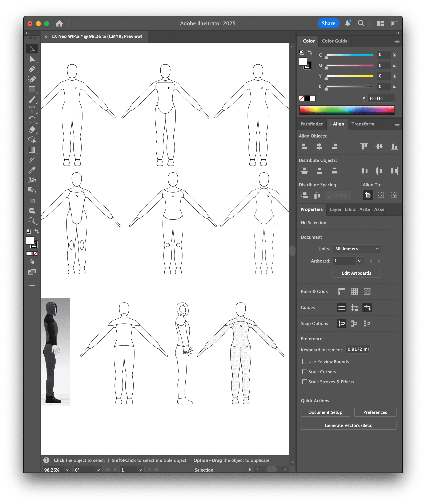This screenshot has height=504, width=426.
Task: Select the Eyedropper tool
Action: pyautogui.click(x=32, y=170)
